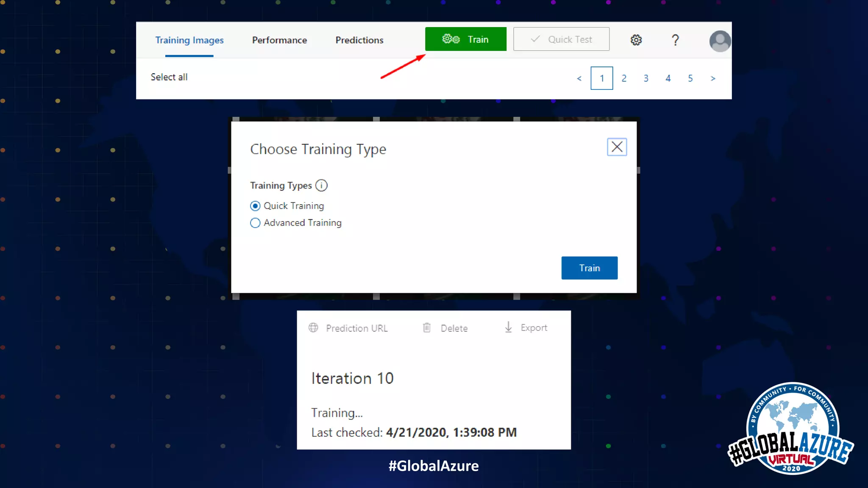Screen dimensions: 868x488
Task: Click the Training Types info icon
Action: [x=321, y=186]
